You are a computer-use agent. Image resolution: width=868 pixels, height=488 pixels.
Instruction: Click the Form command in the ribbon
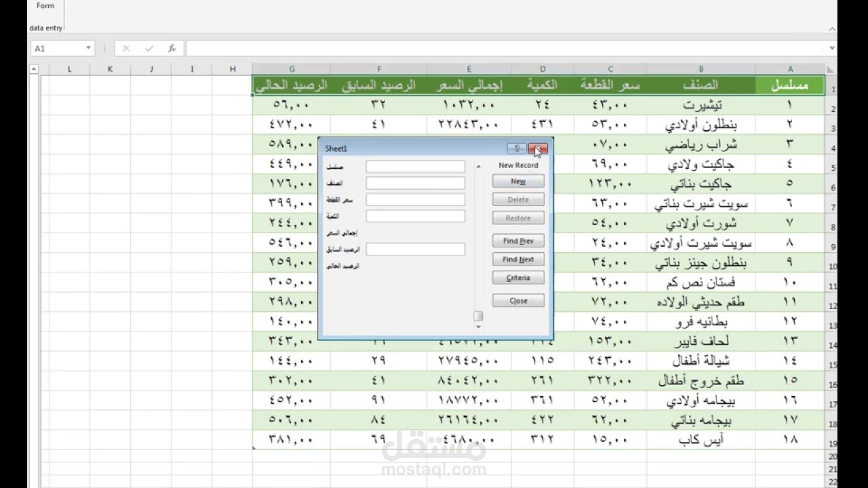(45, 6)
